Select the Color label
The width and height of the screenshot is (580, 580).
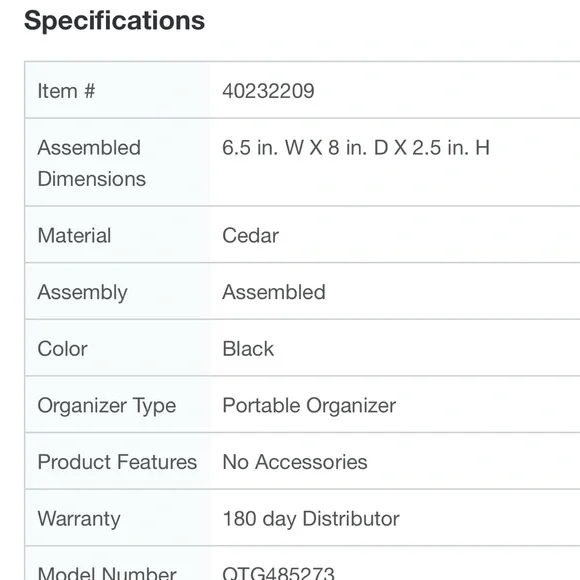click(63, 348)
